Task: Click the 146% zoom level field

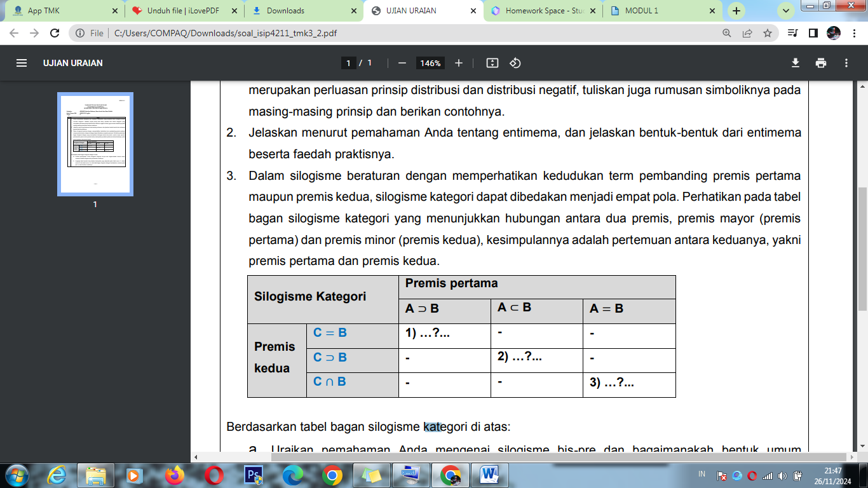Action: coord(430,63)
